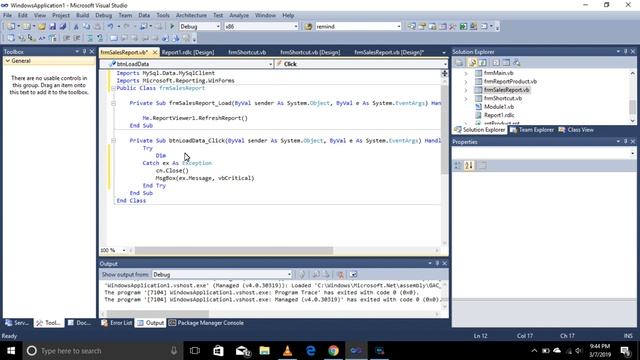Image resolution: width=640 pixels, height=360 pixels.
Task: Comment out the selected lines icon
Action: tap(90, 38)
